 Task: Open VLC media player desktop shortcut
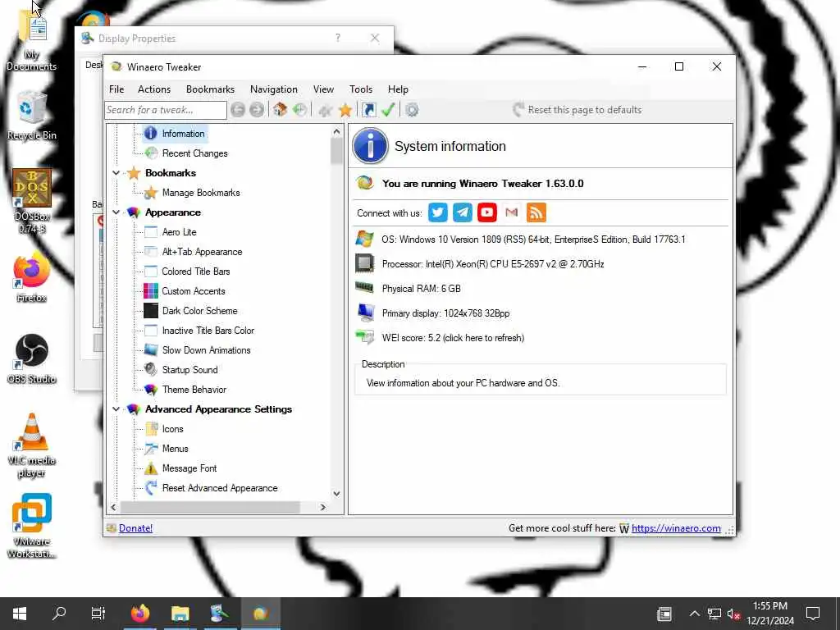pyautogui.click(x=32, y=445)
